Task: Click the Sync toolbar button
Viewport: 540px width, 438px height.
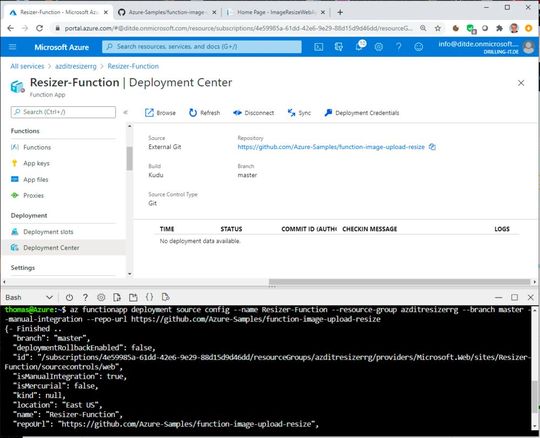Action: click(x=299, y=113)
